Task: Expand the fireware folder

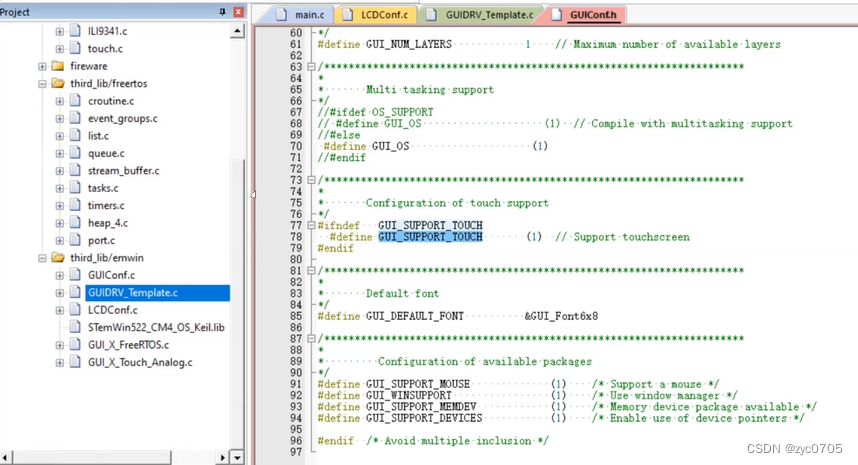Action: coord(42,66)
